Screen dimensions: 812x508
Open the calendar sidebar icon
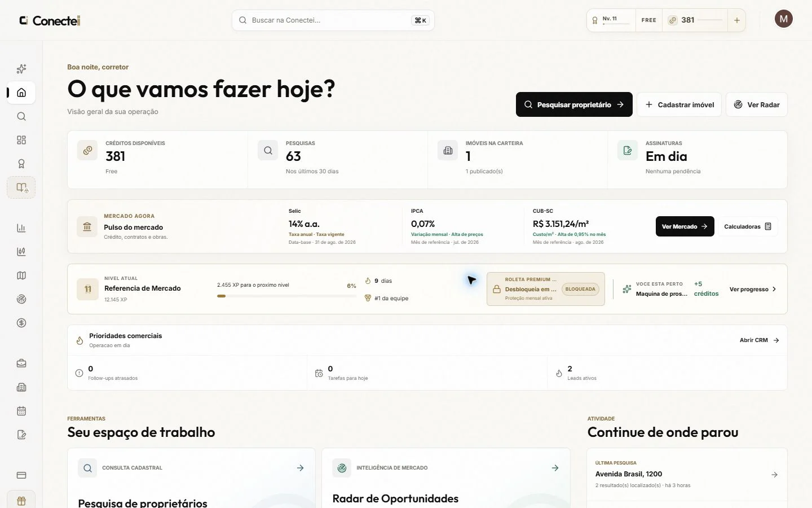pyautogui.click(x=21, y=411)
